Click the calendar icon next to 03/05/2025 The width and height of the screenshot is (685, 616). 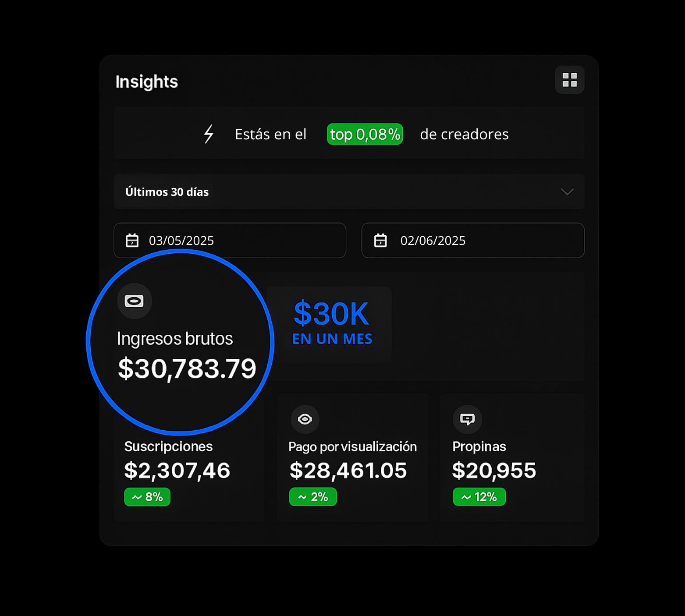[132, 241]
